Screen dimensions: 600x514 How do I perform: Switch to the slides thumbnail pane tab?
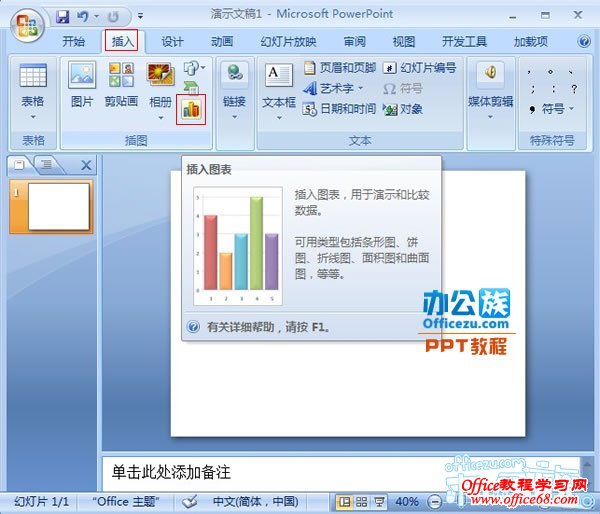(19, 165)
